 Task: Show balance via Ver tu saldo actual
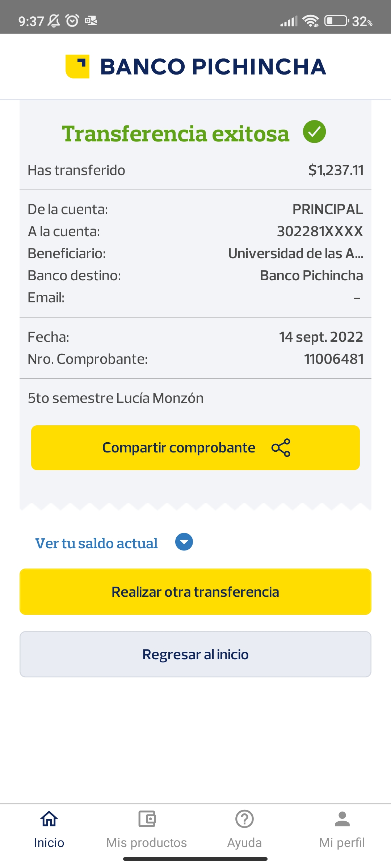pos(96,543)
